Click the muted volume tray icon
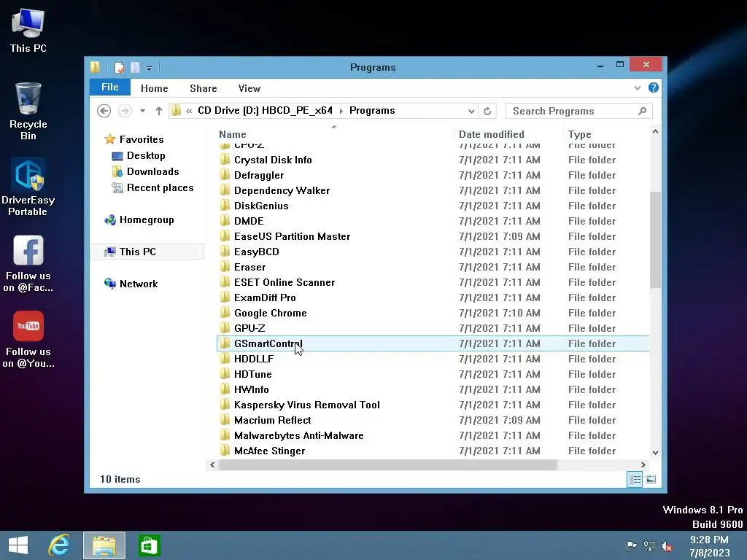The width and height of the screenshot is (747, 560). point(667,546)
